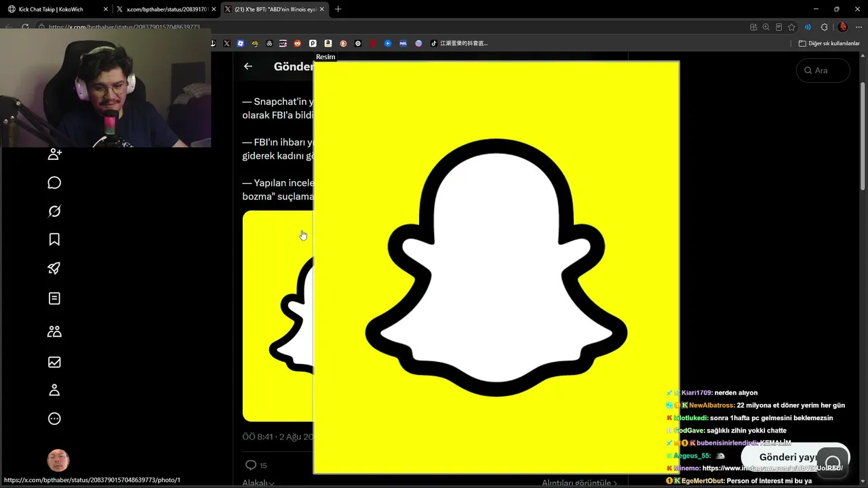Select the X'te BPT: ABD'nin Illinois tab
Viewport: 868px width, 488px height.
[x=274, y=9]
